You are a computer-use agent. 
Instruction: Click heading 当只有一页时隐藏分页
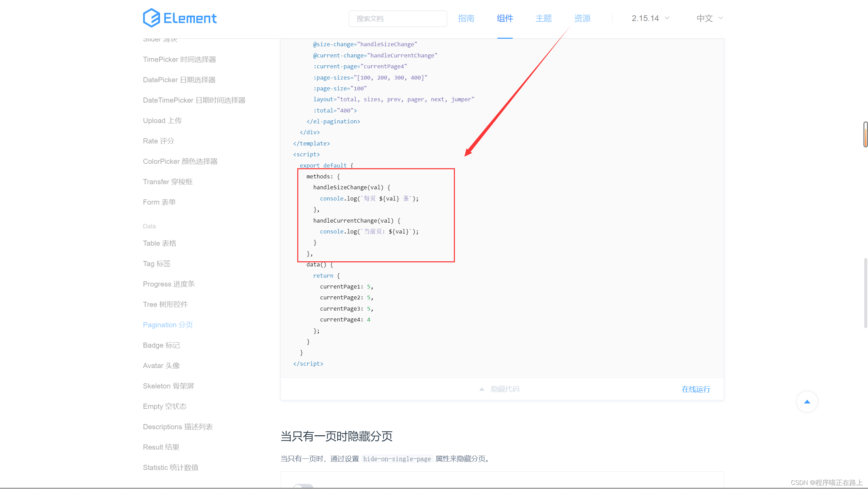(336, 436)
